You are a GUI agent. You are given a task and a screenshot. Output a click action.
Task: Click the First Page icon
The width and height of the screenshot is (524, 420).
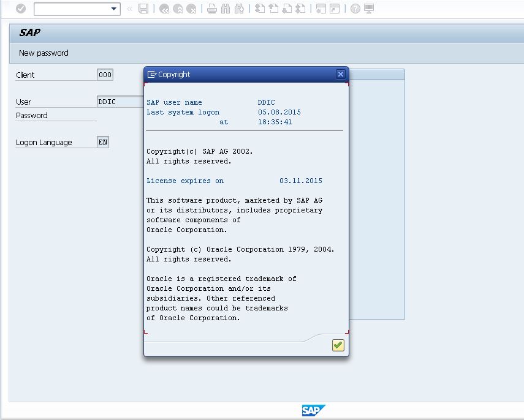pyautogui.click(x=260, y=9)
